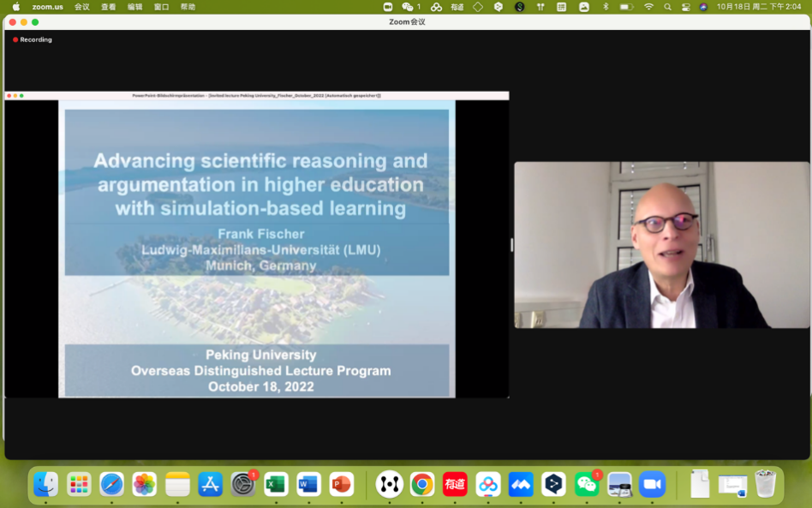This screenshot has width=812, height=508.
Task: Click the Zoom status icon in menu bar
Action: (387, 7)
